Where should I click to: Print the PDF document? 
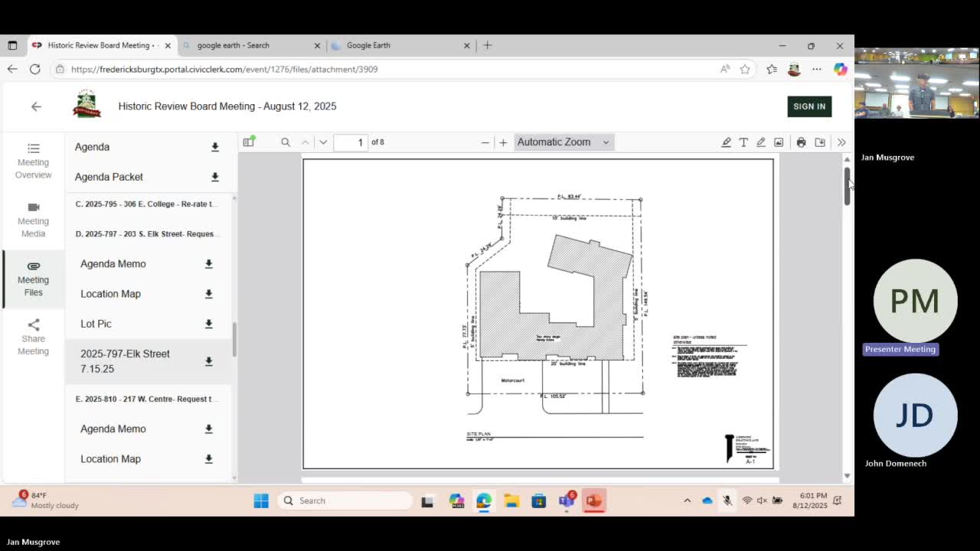click(801, 142)
